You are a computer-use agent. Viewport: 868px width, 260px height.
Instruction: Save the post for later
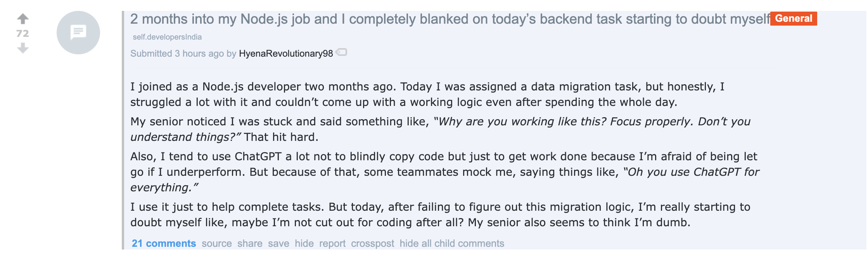(x=278, y=243)
